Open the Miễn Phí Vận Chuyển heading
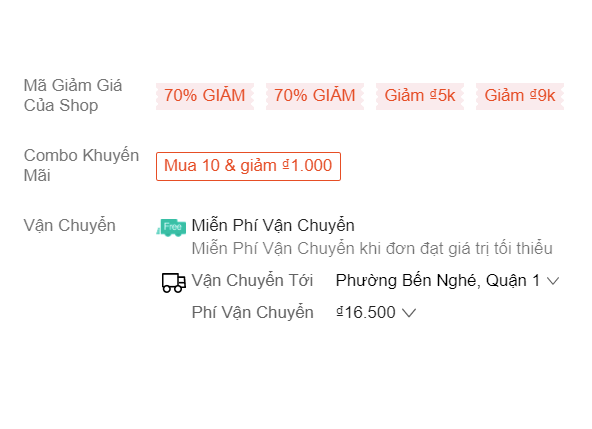The height and width of the screenshot is (429, 592). (273, 226)
